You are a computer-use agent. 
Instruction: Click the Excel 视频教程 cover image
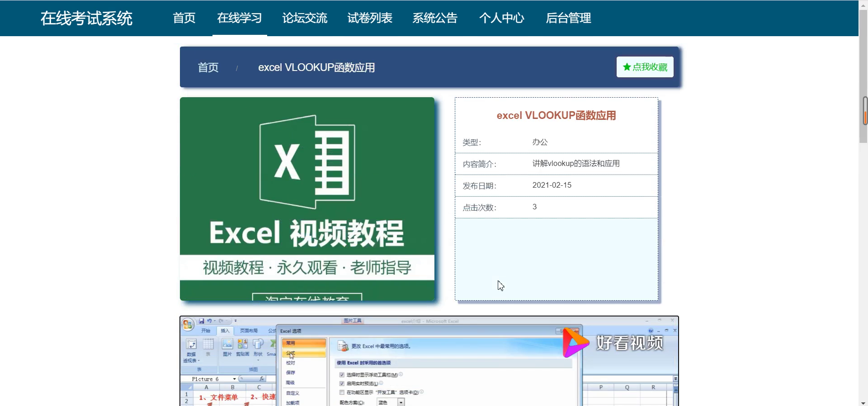[307, 199]
